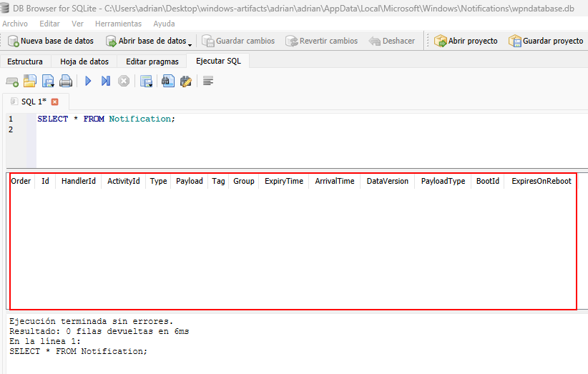The image size is (588, 374).
Task: Expand the save results view dropdown
Action: click(x=150, y=84)
